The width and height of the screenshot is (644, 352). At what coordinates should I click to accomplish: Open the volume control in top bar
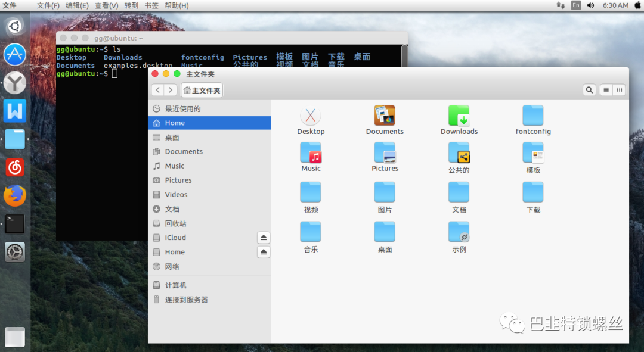pyautogui.click(x=590, y=5)
